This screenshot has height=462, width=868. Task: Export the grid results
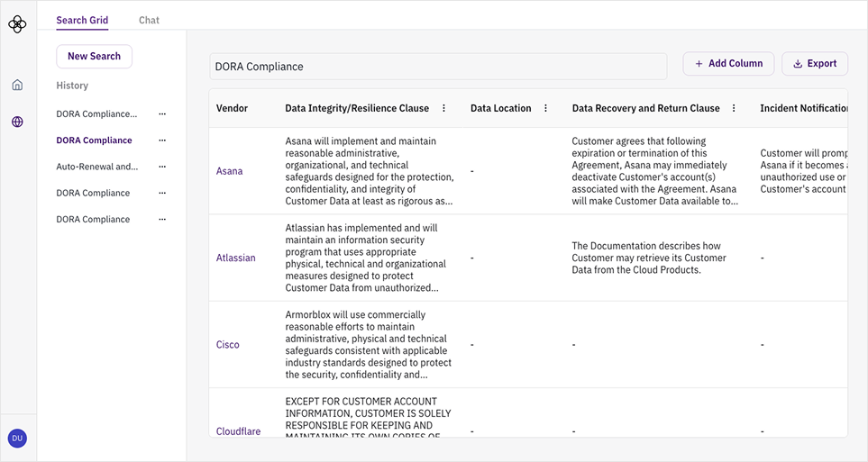click(x=815, y=64)
